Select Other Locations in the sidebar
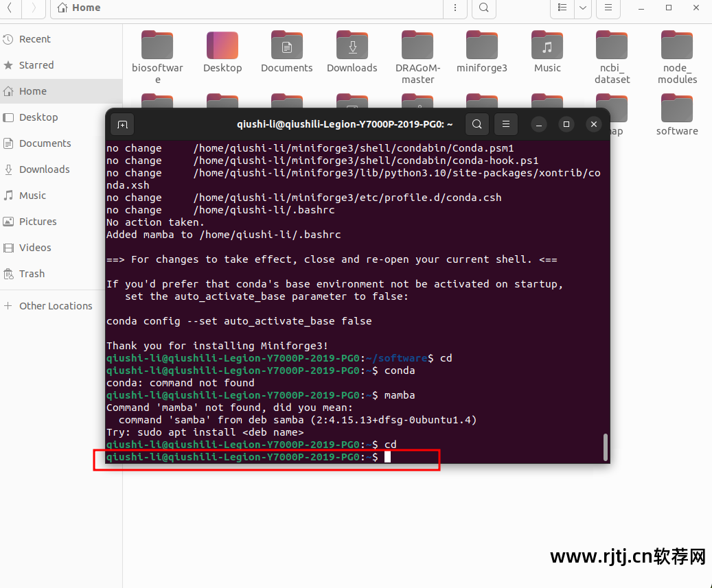Image resolution: width=712 pixels, height=588 pixels. click(56, 305)
